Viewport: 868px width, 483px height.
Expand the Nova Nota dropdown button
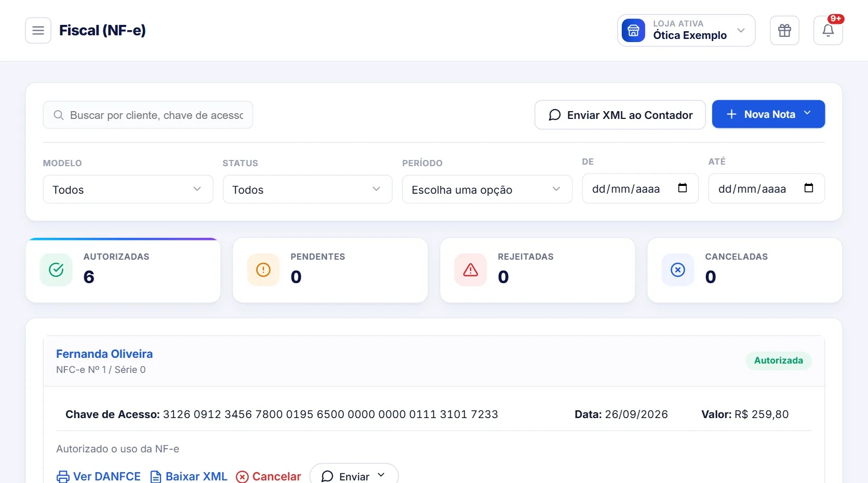pos(768,114)
